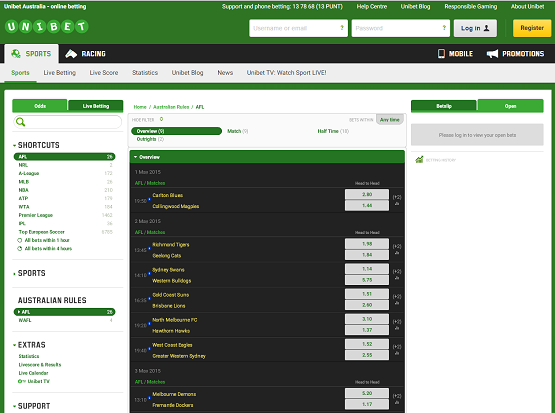The image size is (555, 413).
Task: Click the Promotions megaphone icon
Action: (x=492, y=53)
